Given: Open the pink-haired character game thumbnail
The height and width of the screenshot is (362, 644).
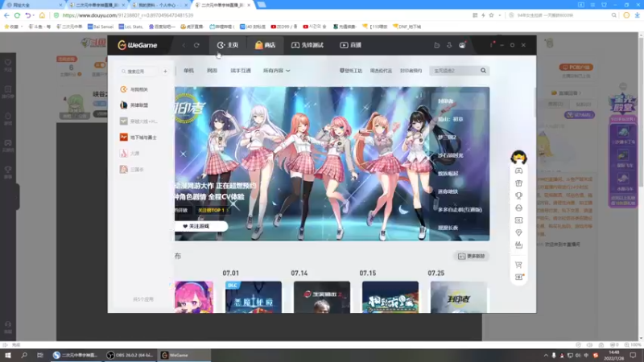Looking at the screenshot, I should pos(194,297).
